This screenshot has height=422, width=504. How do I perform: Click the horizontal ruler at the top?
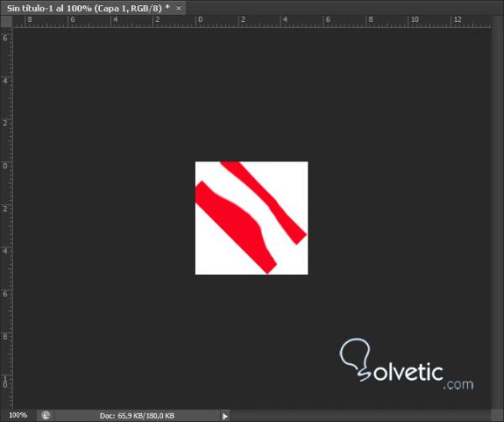(251, 21)
